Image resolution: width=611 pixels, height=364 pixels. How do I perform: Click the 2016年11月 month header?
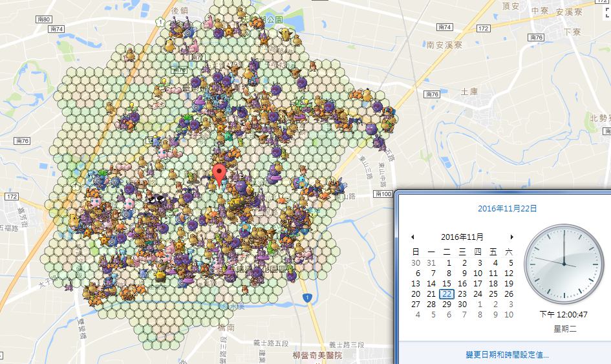pyautogui.click(x=462, y=237)
